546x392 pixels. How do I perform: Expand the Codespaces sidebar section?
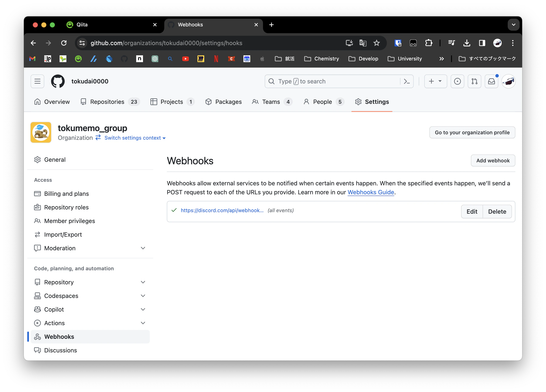pyautogui.click(x=143, y=296)
